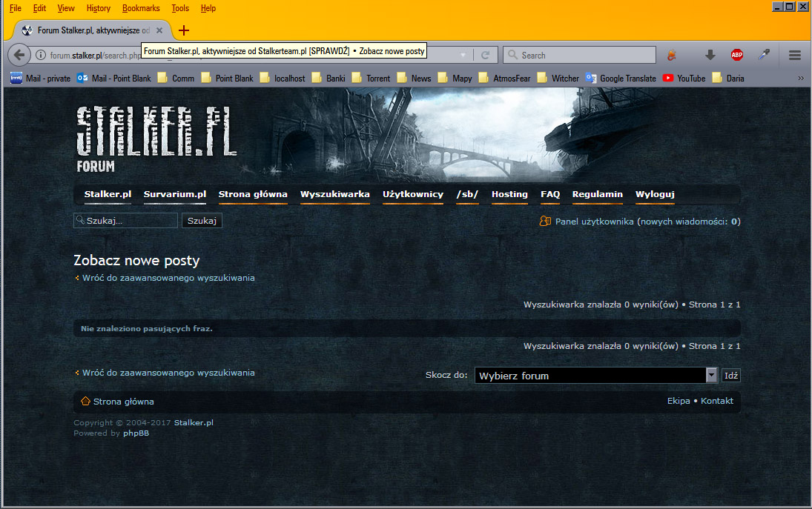Open Adblock Plus ABP icon
Screen dimensions: 812x509
click(x=737, y=55)
